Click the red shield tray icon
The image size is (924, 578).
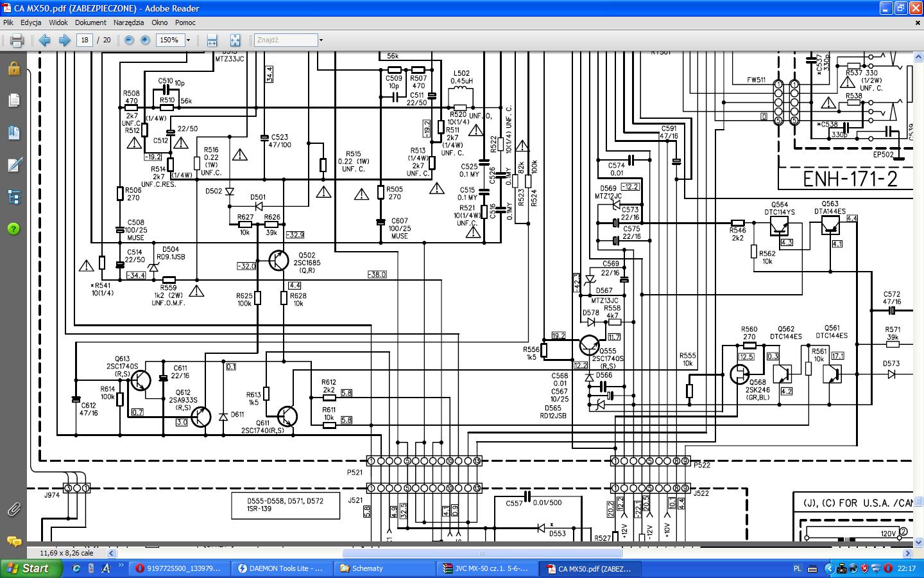[864, 568]
